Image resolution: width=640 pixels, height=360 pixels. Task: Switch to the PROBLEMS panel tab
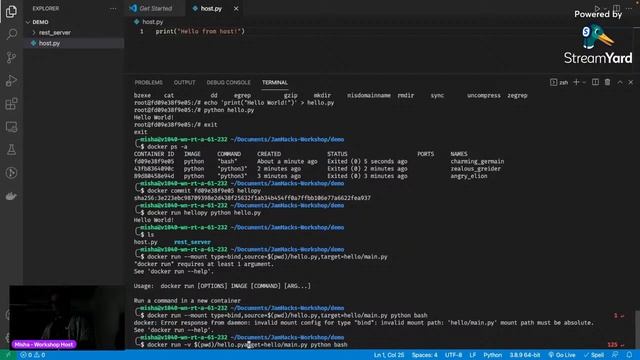tap(149, 82)
